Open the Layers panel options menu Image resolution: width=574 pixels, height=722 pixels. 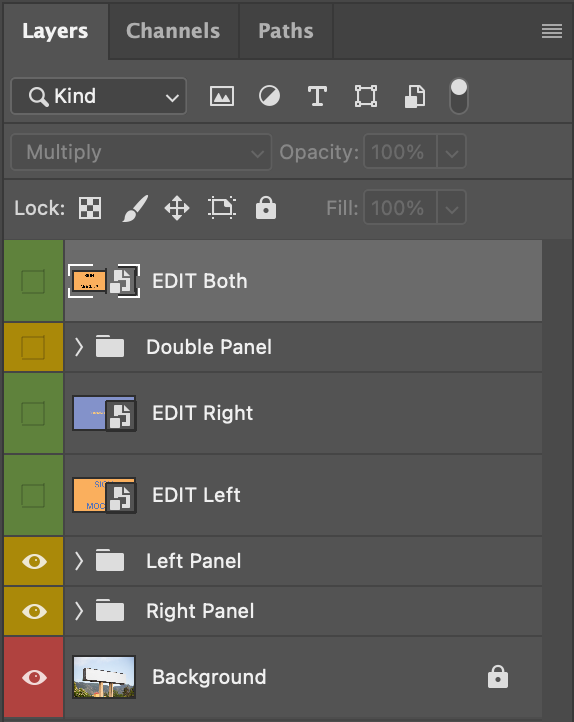tap(552, 31)
